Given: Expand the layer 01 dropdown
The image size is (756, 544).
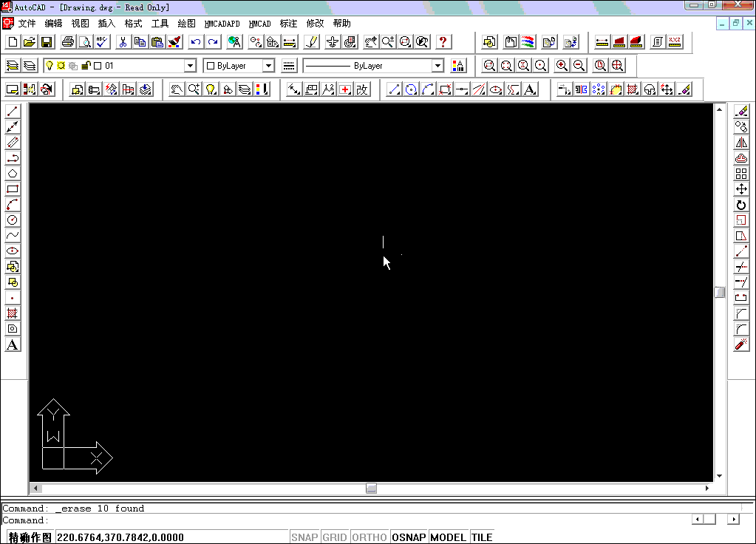Looking at the screenshot, I should coord(191,66).
